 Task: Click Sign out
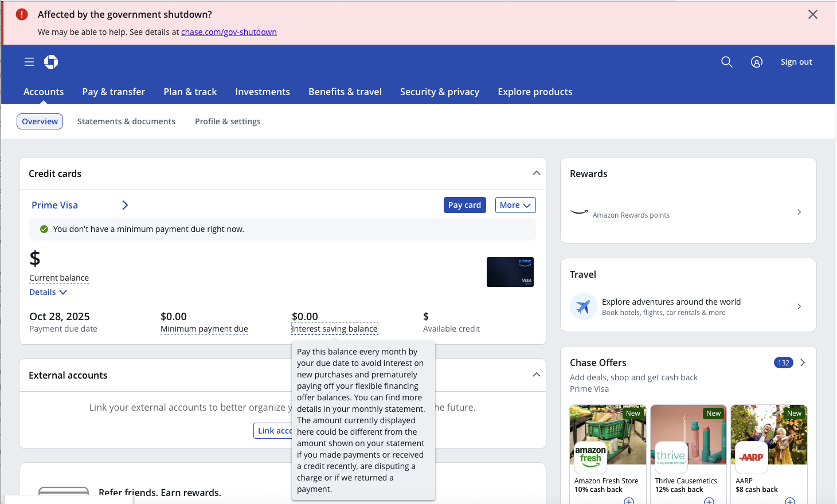click(x=796, y=62)
